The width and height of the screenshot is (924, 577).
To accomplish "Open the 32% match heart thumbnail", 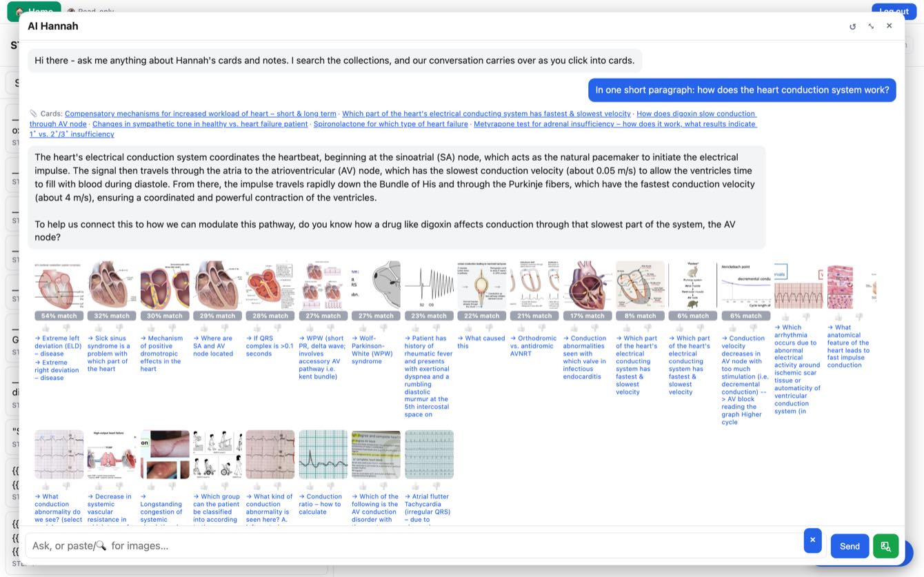I will [112, 285].
